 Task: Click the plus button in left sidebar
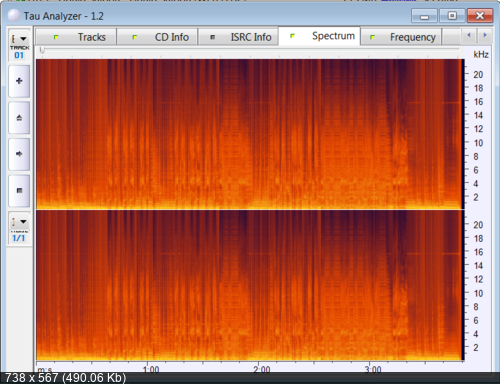[x=19, y=81]
